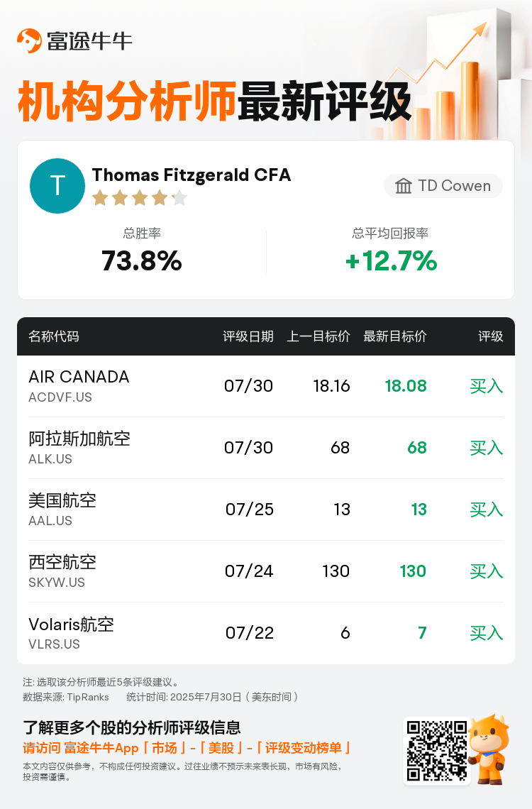Click the +12.7% average return value
Screen dimensions: 532x809
coord(391,260)
